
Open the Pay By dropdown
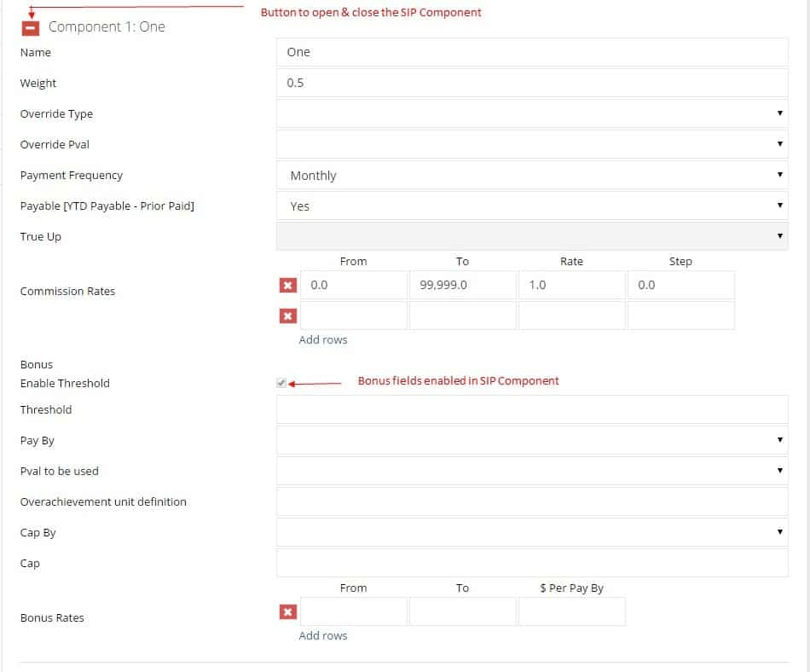click(x=532, y=440)
